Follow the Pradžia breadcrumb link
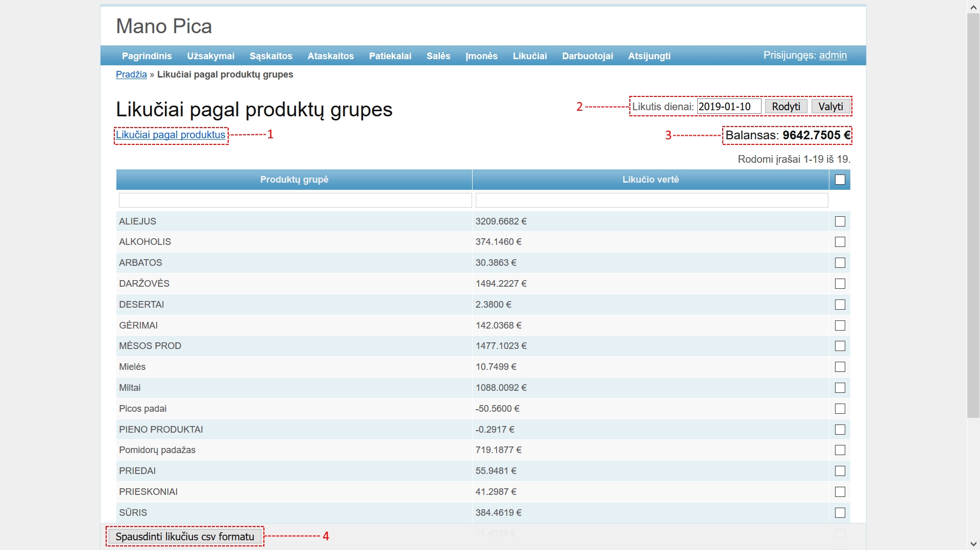The image size is (980, 550). pos(131,74)
